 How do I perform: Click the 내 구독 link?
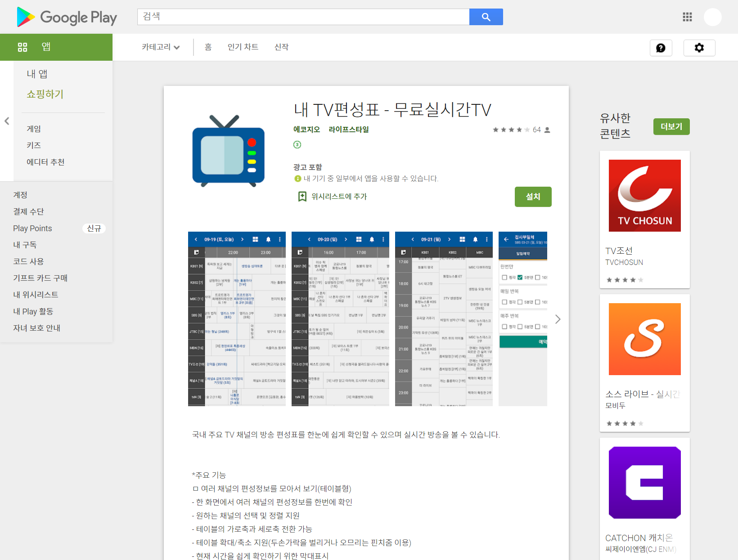pos(25,245)
